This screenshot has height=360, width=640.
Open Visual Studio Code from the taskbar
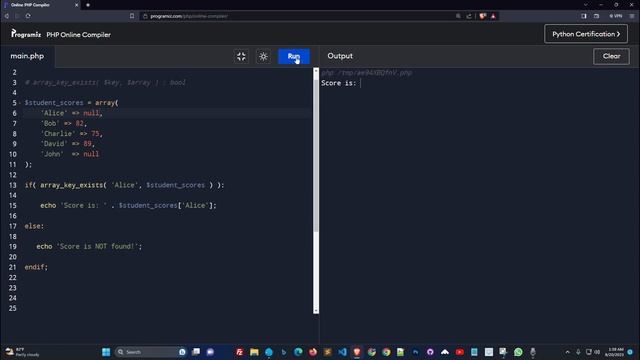click(342, 352)
